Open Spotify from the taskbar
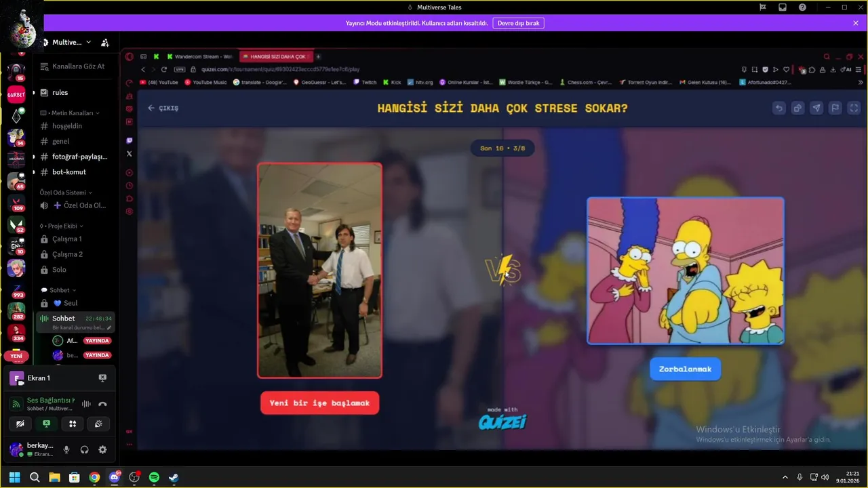This screenshot has height=488, width=868. tap(154, 477)
